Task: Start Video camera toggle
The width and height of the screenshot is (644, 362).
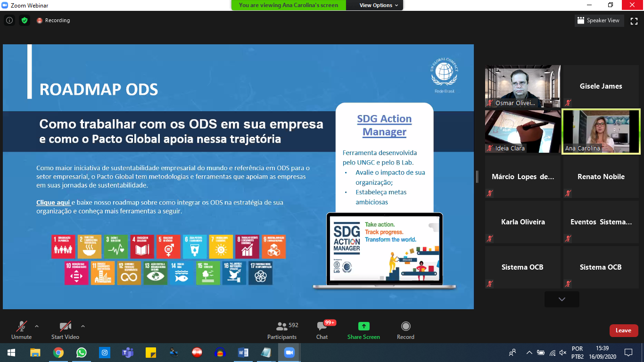Action: click(x=65, y=330)
